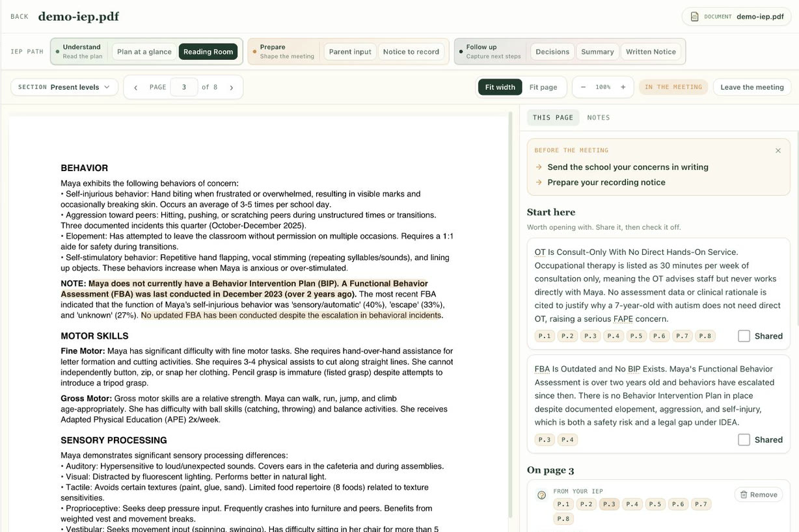Select the This Page tab
This screenshot has width=799, height=532.
pos(553,118)
